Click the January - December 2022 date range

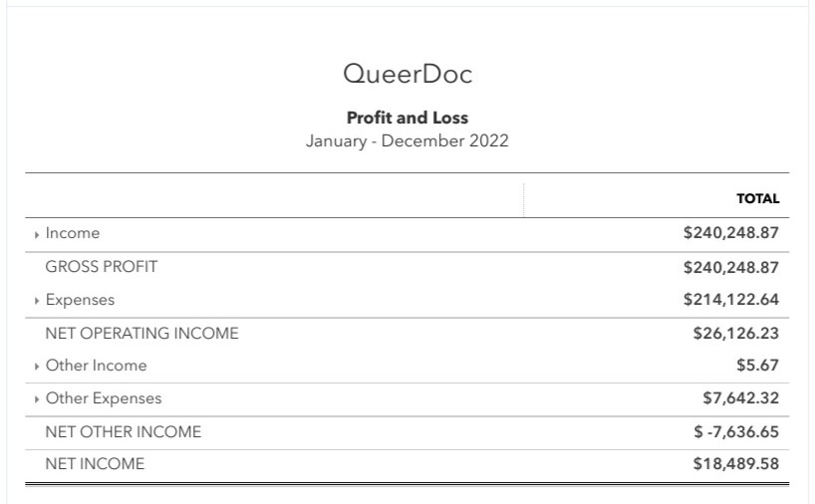coord(407,140)
